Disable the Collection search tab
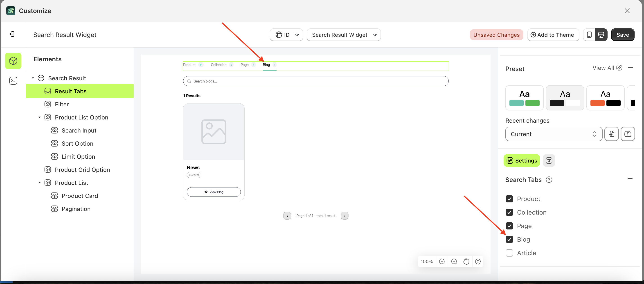This screenshot has width=644, height=284. 509,212
